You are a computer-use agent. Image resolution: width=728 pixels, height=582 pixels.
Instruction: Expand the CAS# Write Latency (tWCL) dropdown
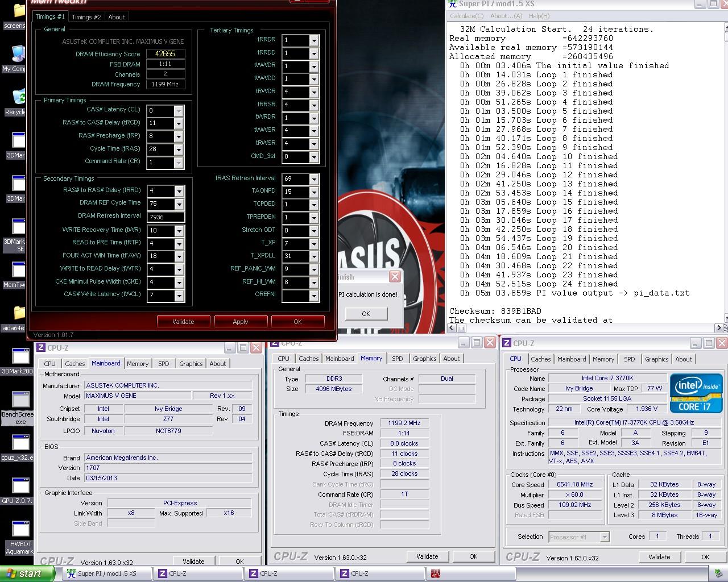pyautogui.click(x=179, y=296)
